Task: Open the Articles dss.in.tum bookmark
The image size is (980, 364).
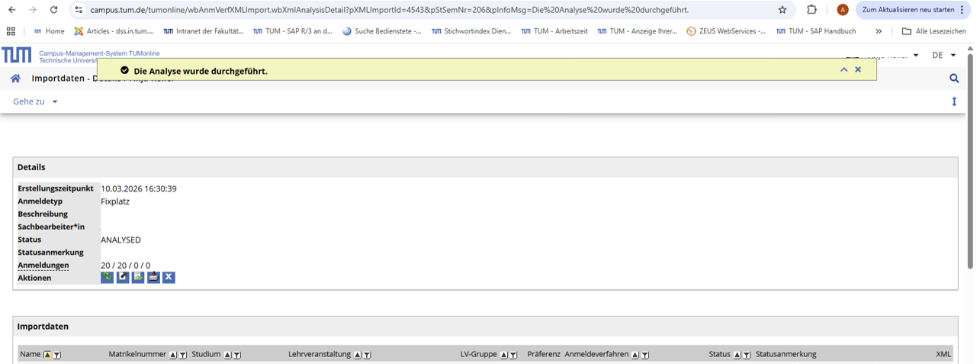Action: click(114, 31)
